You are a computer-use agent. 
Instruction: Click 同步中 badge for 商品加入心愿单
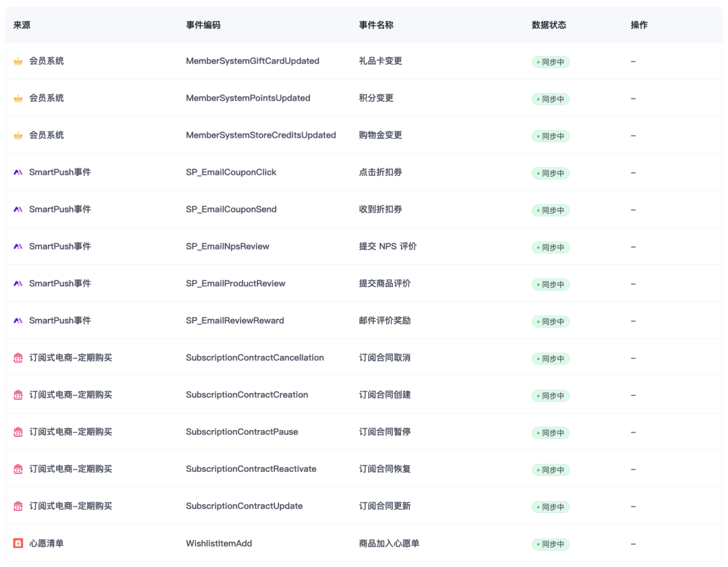point(551,544)
